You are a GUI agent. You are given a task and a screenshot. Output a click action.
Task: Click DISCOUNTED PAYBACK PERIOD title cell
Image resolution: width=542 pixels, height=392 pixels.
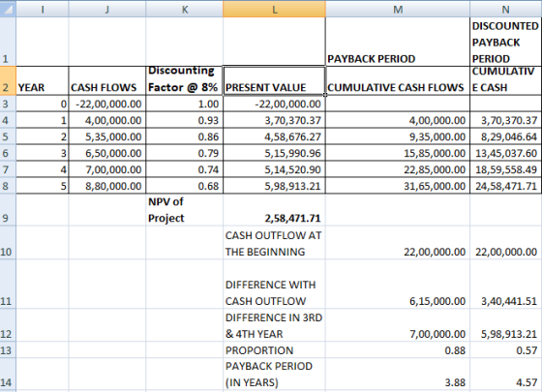(x=505, y=42)
